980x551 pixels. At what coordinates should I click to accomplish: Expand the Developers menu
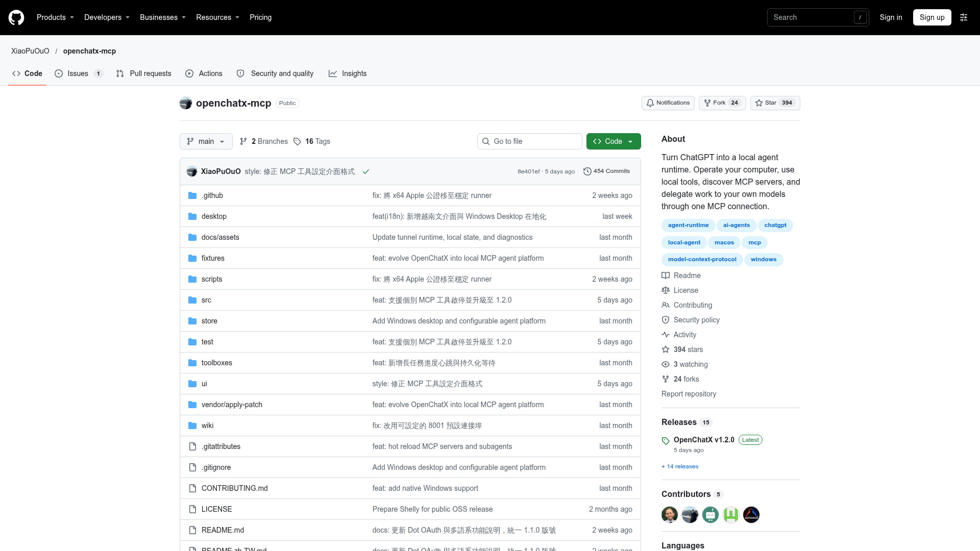tap(107, 17)
